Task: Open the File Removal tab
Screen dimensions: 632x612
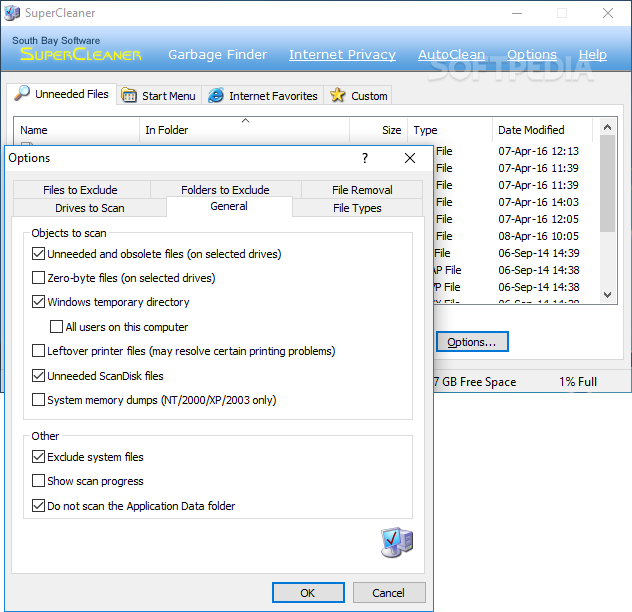Action: pyautogui.click(x=362, y=190)
